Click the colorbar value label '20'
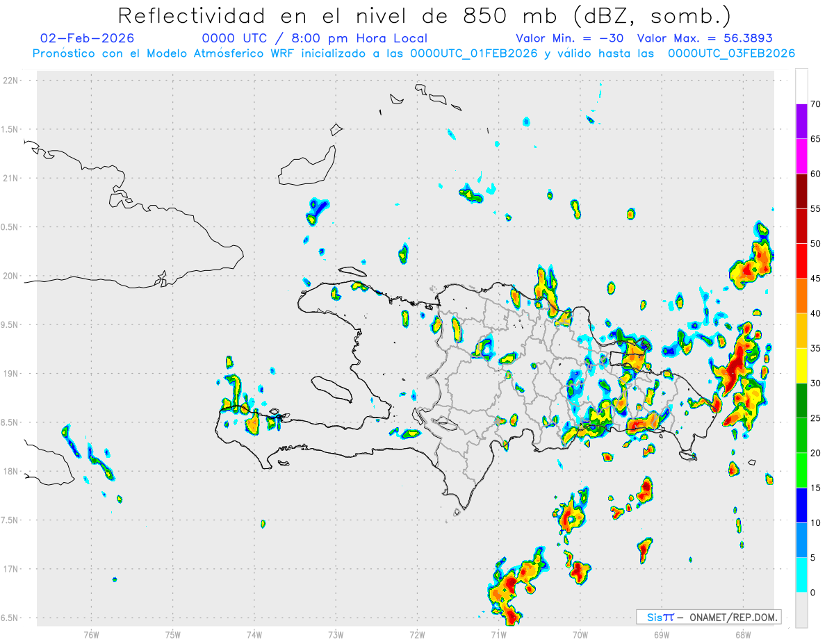This screenshot has height=644, width=834. [816, 453]
